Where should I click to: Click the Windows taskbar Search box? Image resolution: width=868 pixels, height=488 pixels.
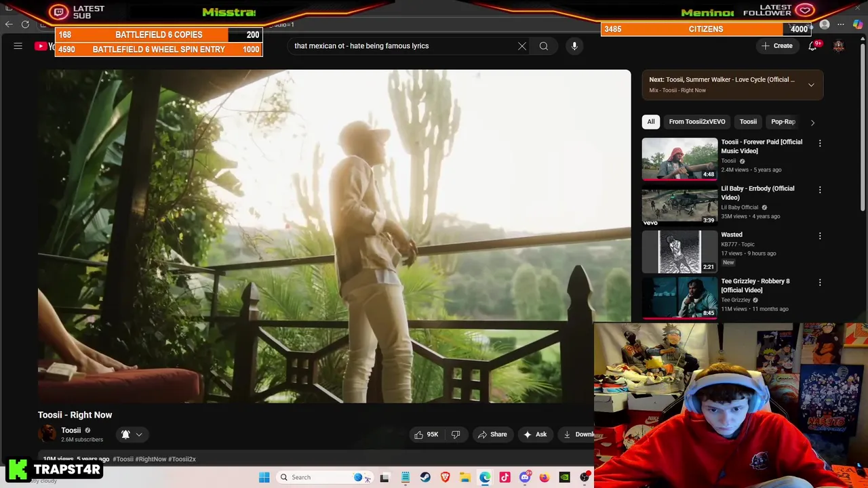325,477
